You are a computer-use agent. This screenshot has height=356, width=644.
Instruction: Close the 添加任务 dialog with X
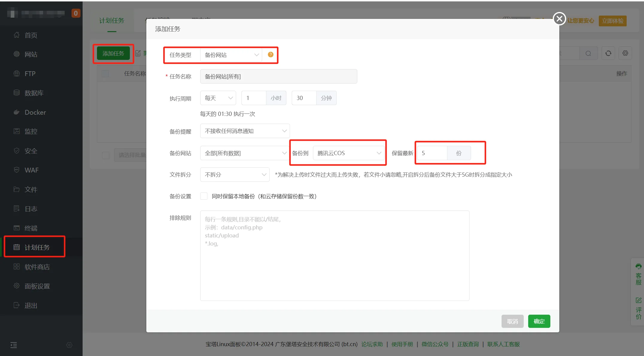coord(559,19)
